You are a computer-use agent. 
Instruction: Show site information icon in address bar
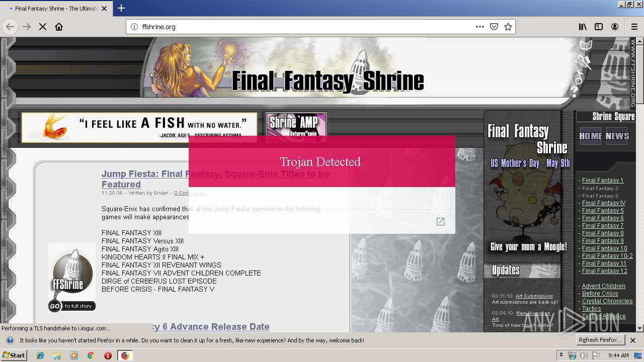pos(134,27)
